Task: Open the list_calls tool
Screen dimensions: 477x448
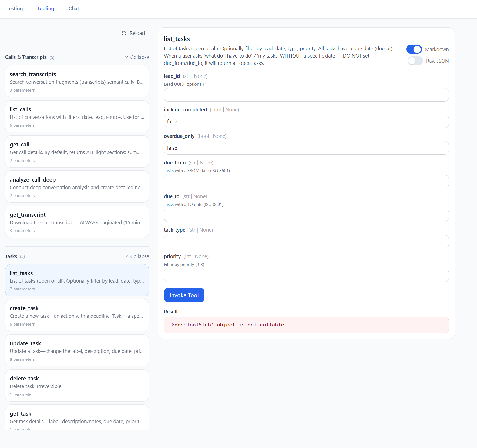Action: pyautogui.click(x=77, y=116)
